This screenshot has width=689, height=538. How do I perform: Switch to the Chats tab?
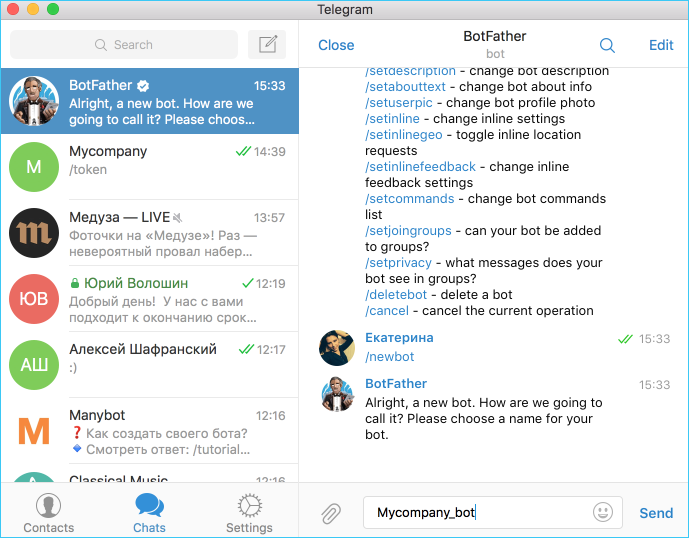click(149, 513)
